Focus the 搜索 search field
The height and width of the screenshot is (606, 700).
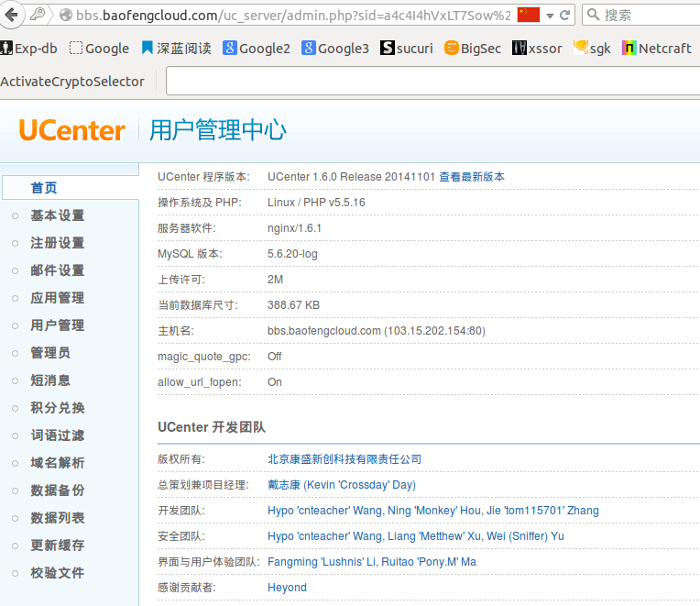[643, 16]
